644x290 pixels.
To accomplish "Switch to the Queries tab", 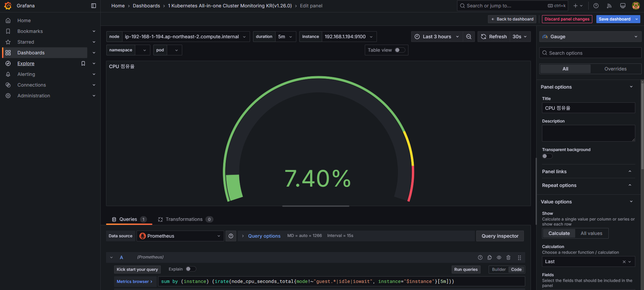I will [x=129, y=220].
